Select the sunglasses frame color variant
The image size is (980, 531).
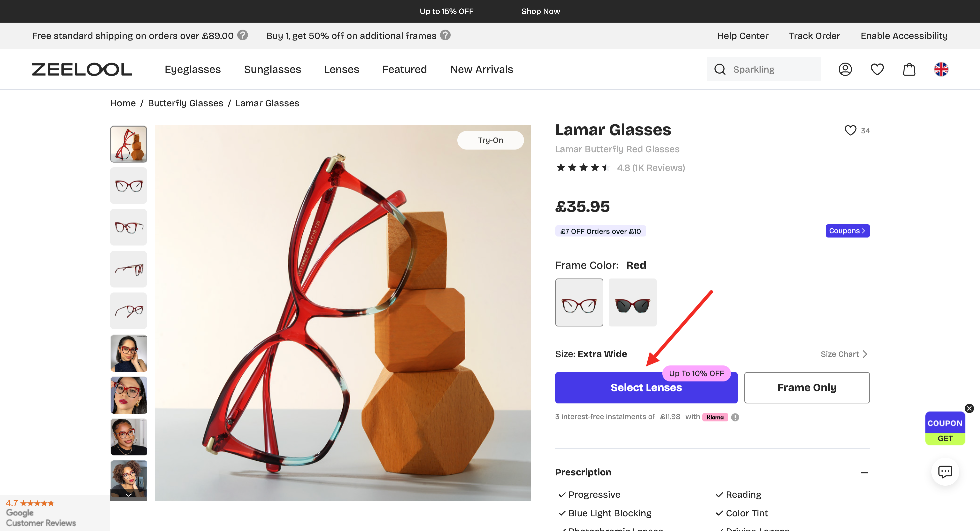pyautogui.click(x=632, y=302)
